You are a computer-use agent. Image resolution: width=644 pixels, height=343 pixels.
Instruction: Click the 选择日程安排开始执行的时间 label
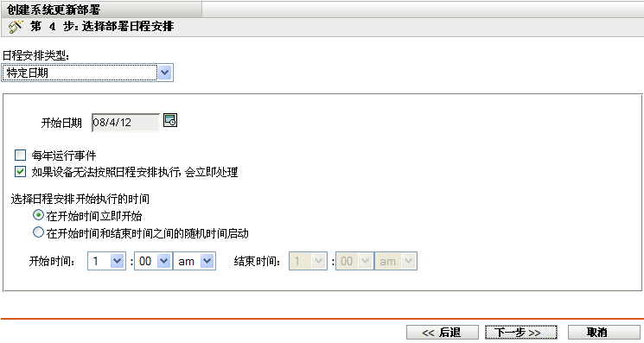pyautogui.click(x=80, y=199)
